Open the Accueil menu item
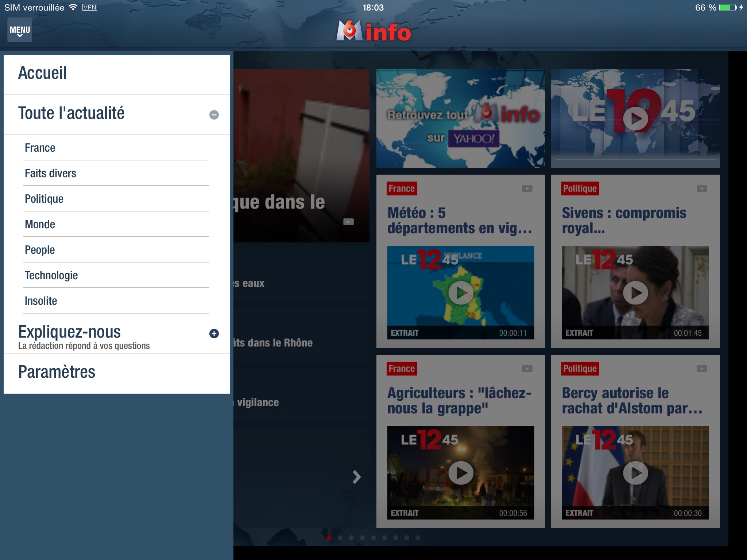747x560 pixels. 43,73
